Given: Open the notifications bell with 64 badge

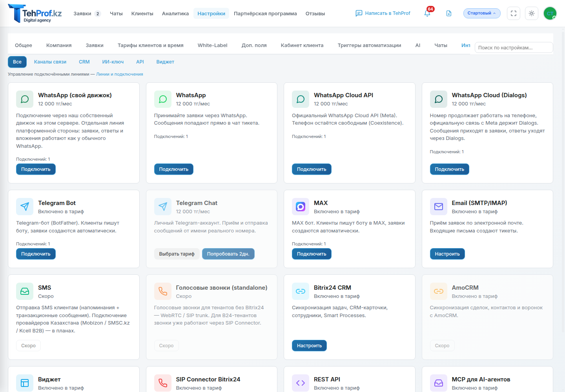Looking at the screenshot, I should click(427, 13).
